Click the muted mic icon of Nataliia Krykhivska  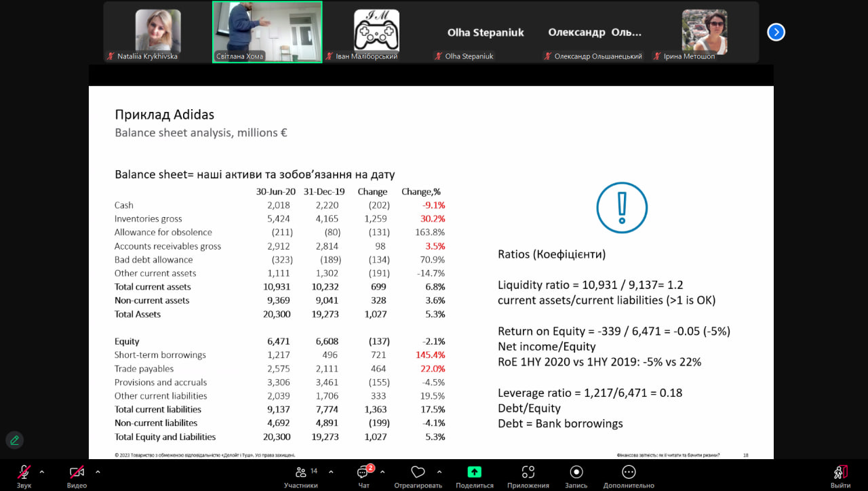[x=111, y=56]
